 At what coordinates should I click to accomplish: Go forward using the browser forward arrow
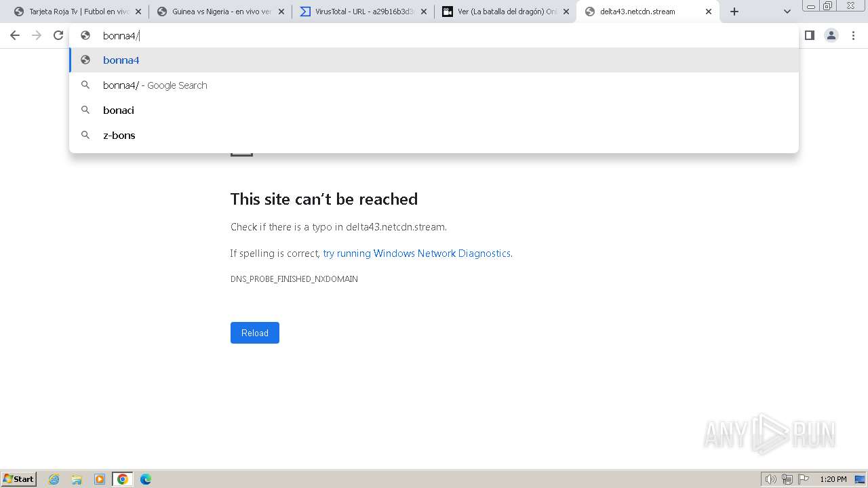click(37, 35)
